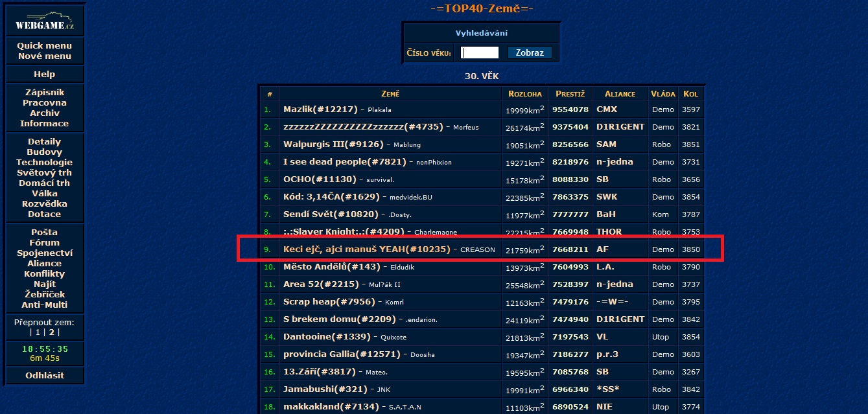The image size is (868, 414).
Task: Go to Budovy section
Action: (x=44, y=152)
